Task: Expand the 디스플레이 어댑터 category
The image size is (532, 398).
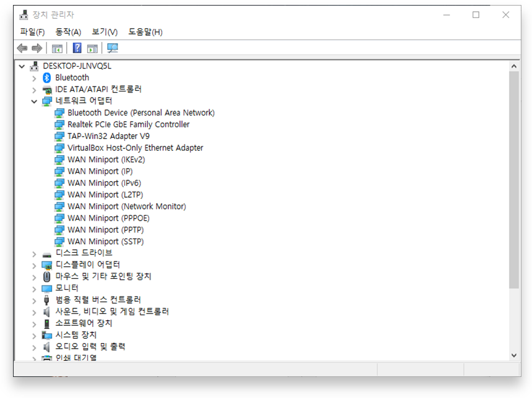Action: pos(34,266)
